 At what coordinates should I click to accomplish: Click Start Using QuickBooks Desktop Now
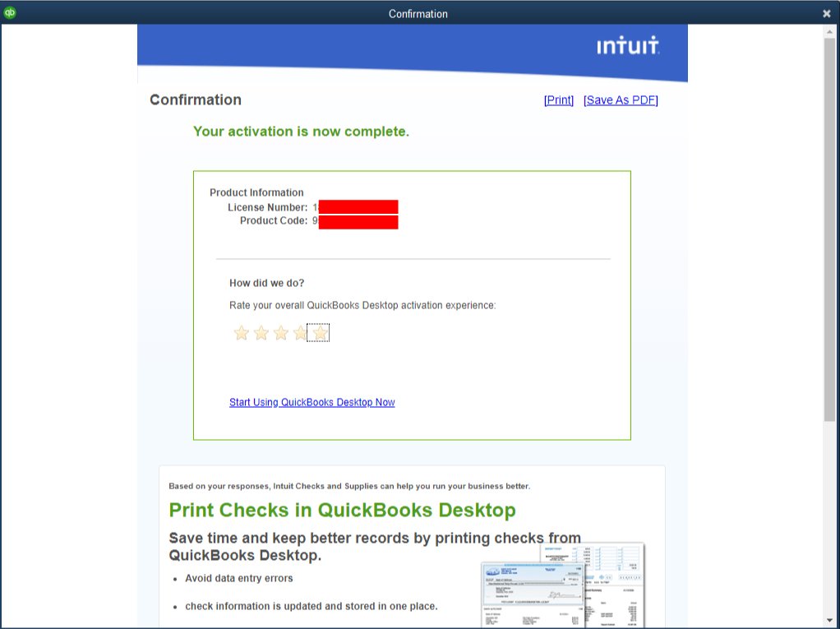(x=312, y=402)
